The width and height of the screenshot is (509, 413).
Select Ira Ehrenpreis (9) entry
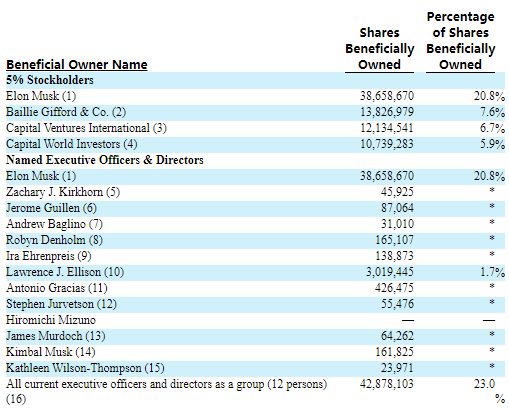49,256
